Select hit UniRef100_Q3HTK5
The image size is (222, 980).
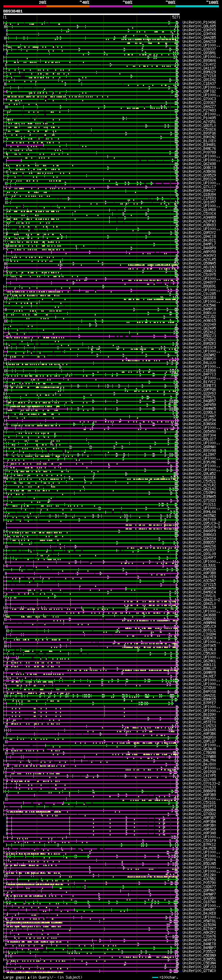point(199,30)
